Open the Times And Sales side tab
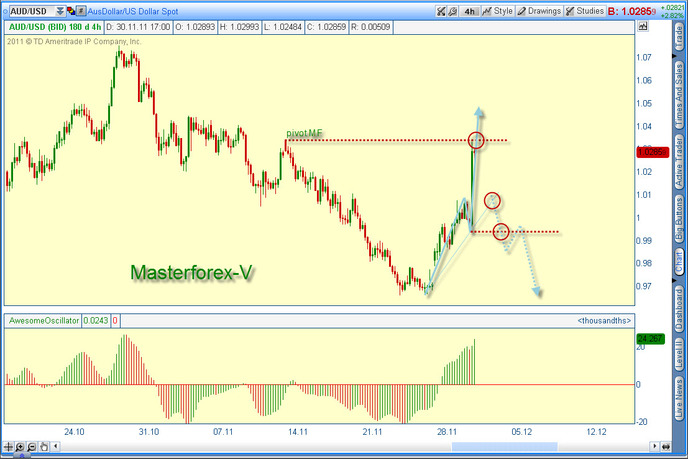 [x=679, y=93]
